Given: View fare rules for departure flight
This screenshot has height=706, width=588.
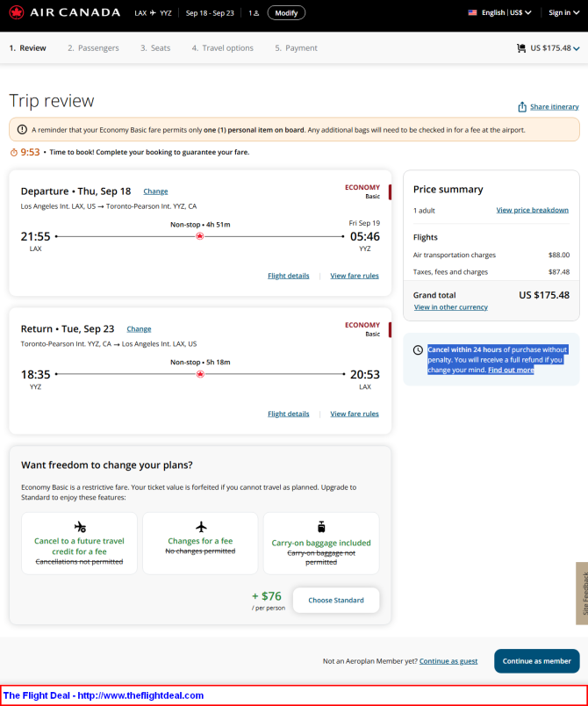Looking at the screenshot, I should pyautogui.click(x=355, y=276).
